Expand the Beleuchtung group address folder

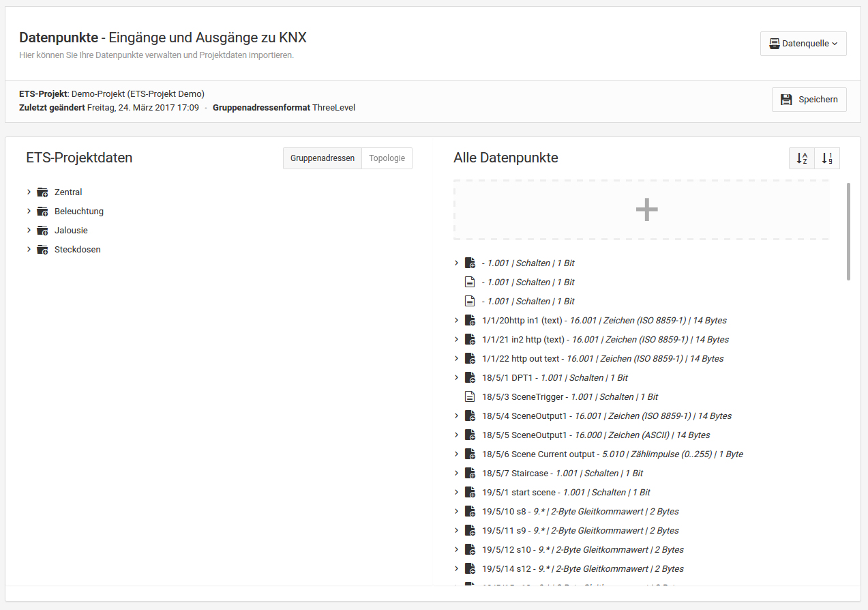click(29, 212)
